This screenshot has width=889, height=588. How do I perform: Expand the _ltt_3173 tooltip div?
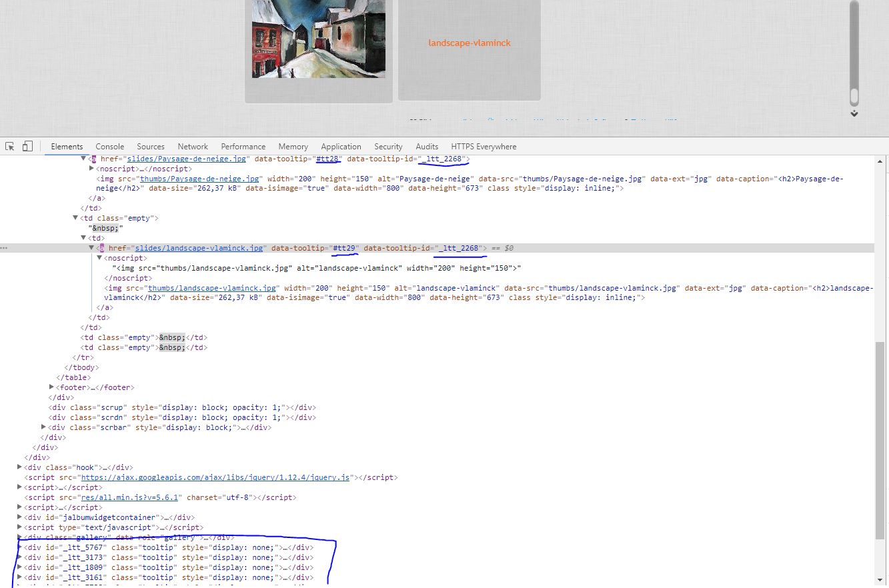coord(20,557)
